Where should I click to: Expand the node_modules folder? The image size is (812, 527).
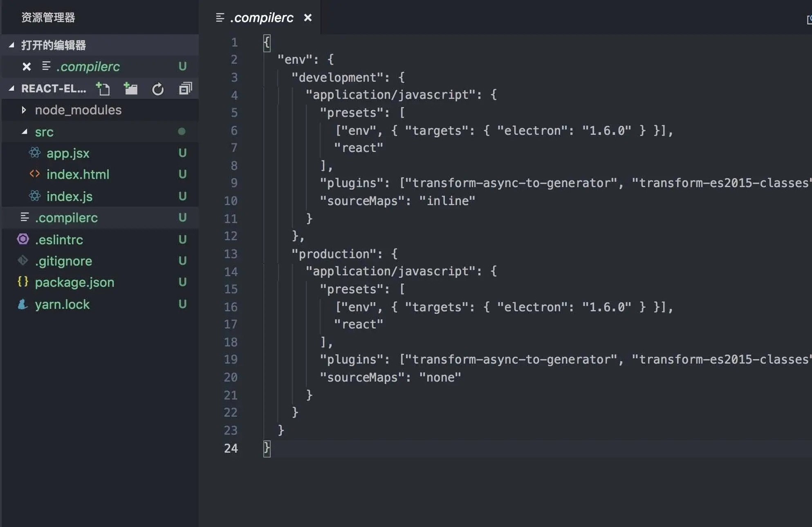click(24, 110)
